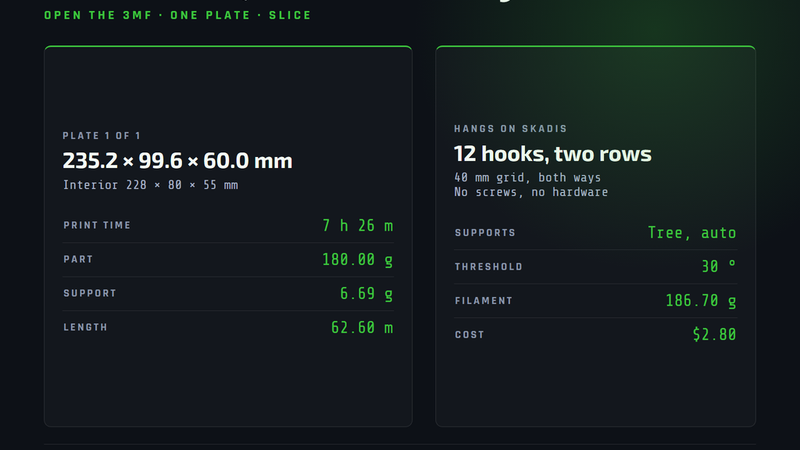
Task: Click the Threshold 30 ° value
Action: click(x=719, y=266)
